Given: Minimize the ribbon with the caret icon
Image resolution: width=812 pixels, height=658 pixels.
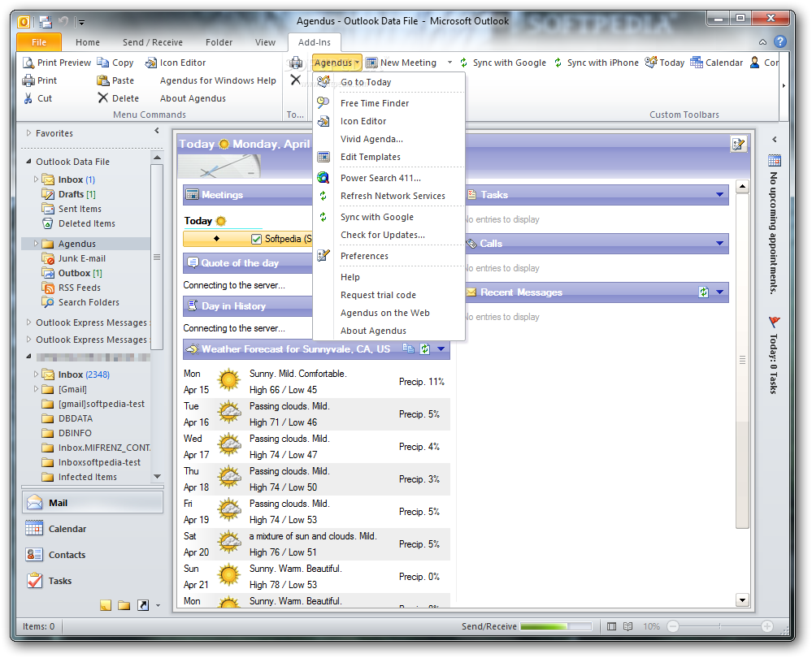Looking at the screenshot, I should tap(762, 42).
